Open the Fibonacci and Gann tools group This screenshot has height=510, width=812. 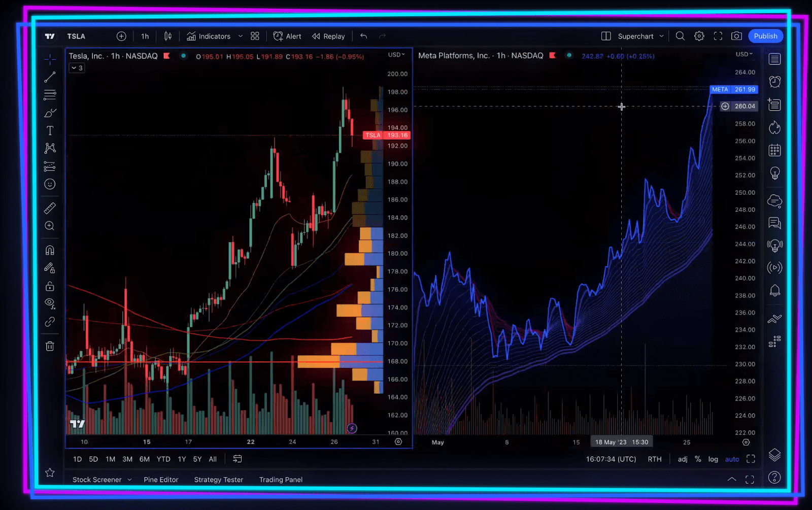click(x=50, y=94)
